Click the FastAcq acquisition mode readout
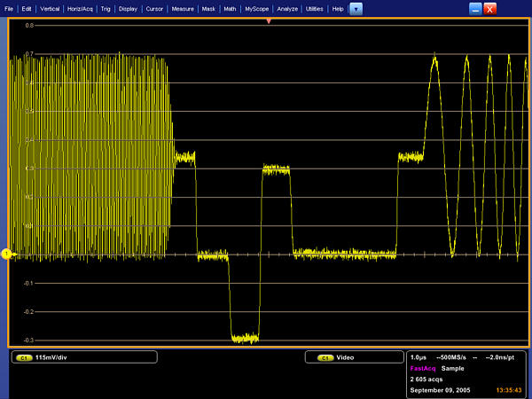Viewport: 532px width, 399px height. pyautogui.click(x=423, y=367)
